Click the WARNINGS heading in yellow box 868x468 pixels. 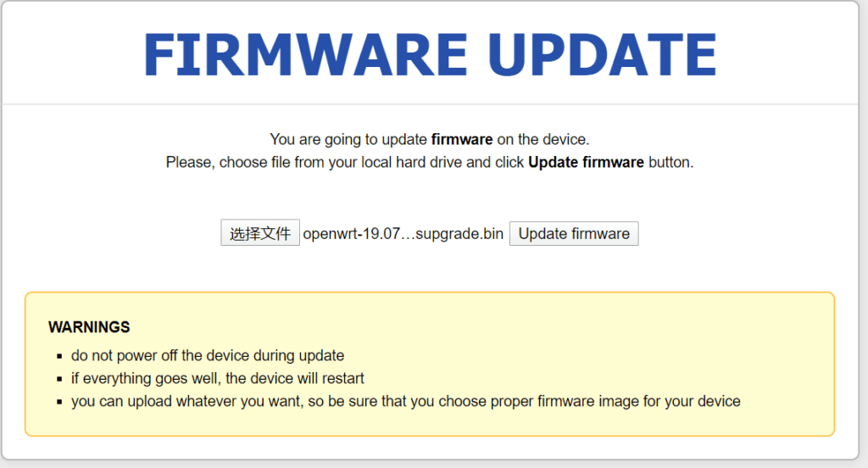tap(89, 326)
